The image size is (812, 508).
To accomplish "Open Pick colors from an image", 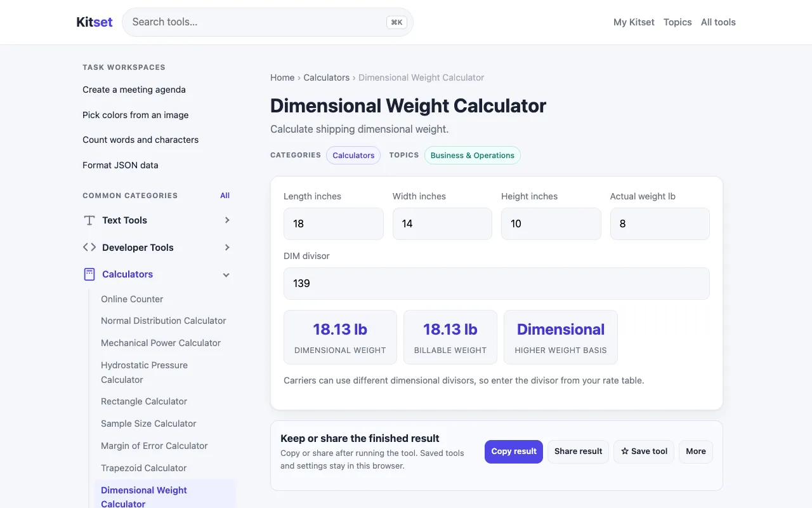I will 135,115.
